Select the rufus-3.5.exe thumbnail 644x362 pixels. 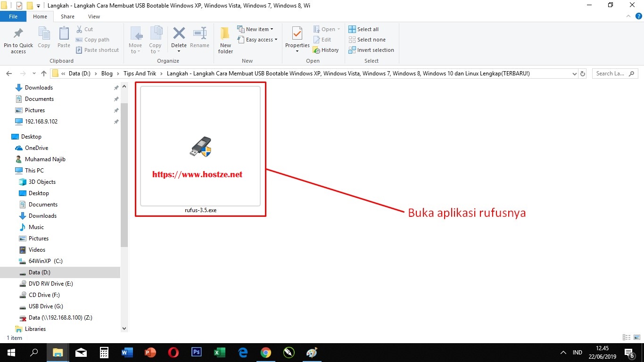pyautogui.click(x=200, y=146)
